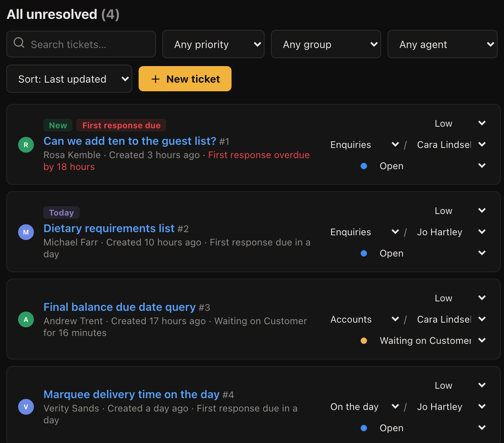This screenshot has width=504, height=443.
Task: Open ticket Can we add ten to the guest list?
Action: tap(130, 141)
